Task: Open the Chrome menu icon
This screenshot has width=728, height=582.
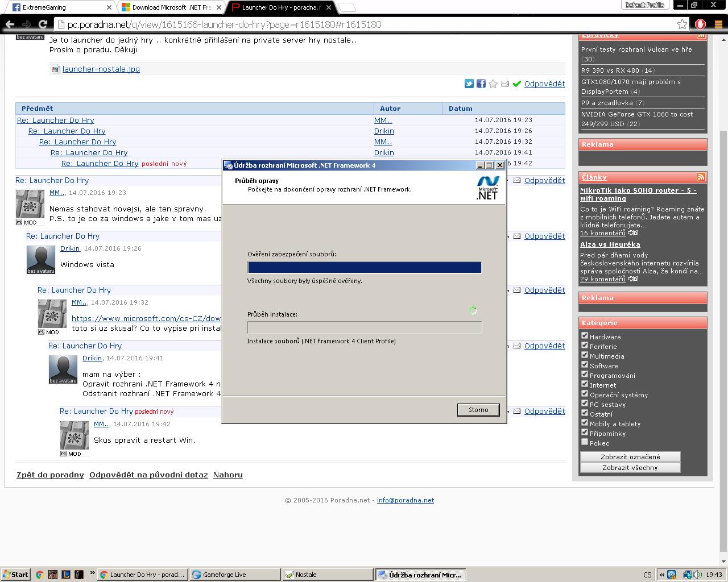Action: click(718, 24)
